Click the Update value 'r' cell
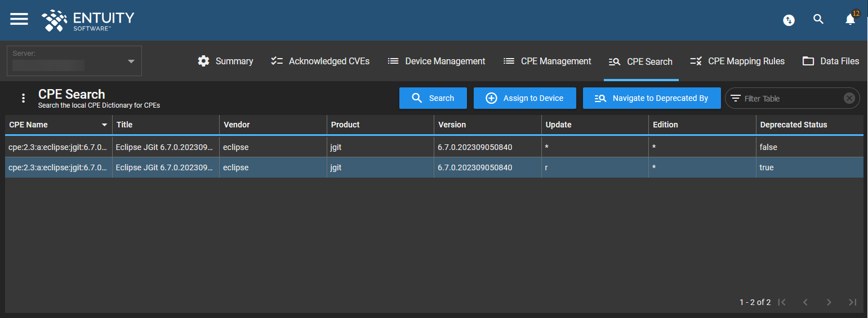 595,167
